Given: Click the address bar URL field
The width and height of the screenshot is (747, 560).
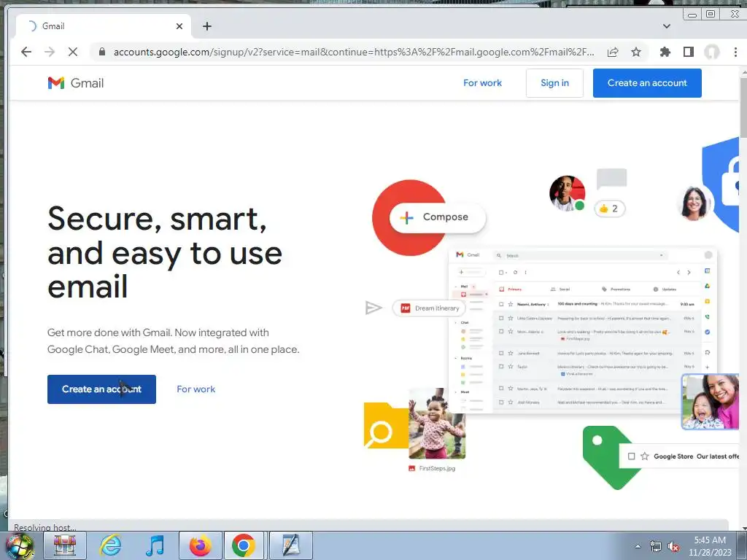Looking at the screenshot, I should pyautogui.click(x=354, y=52).
